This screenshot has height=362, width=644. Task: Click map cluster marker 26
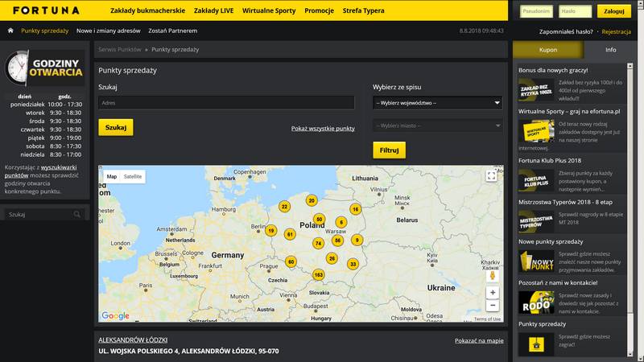coord(332,258)
